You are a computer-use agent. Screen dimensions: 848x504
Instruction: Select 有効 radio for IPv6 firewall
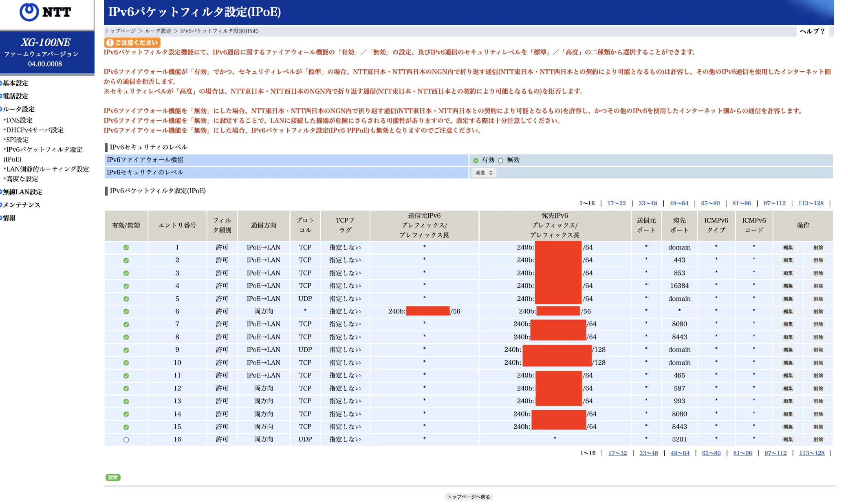(x=476, y=161)
